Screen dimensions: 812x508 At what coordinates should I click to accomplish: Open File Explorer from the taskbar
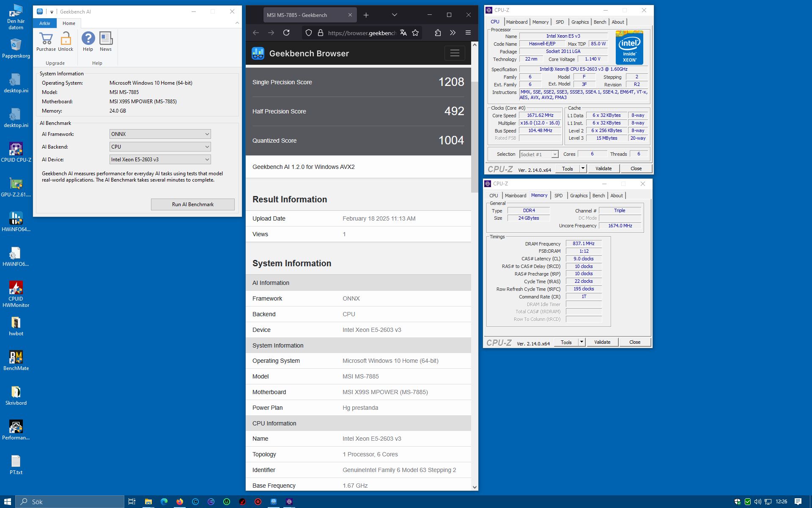pos(148,502)
